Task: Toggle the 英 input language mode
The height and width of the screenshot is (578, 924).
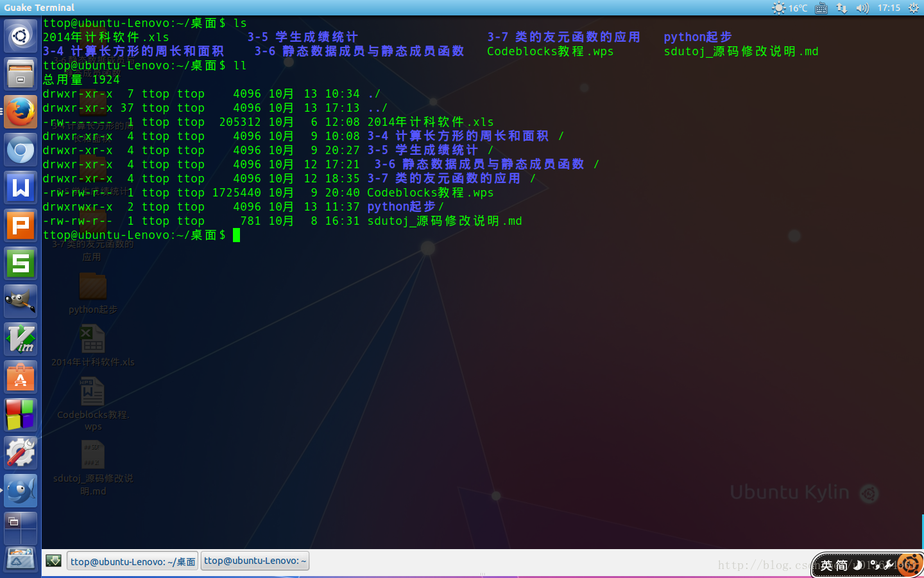Action: pyautogui.click(x=826, y=565)
